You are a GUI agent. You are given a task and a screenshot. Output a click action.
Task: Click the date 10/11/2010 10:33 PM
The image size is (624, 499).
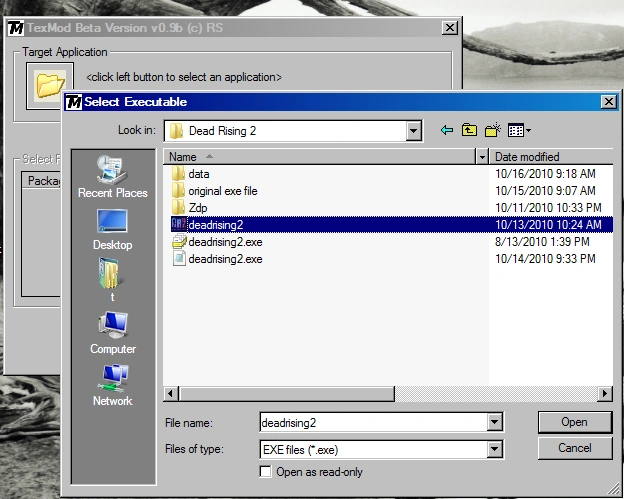coord(548,208)
